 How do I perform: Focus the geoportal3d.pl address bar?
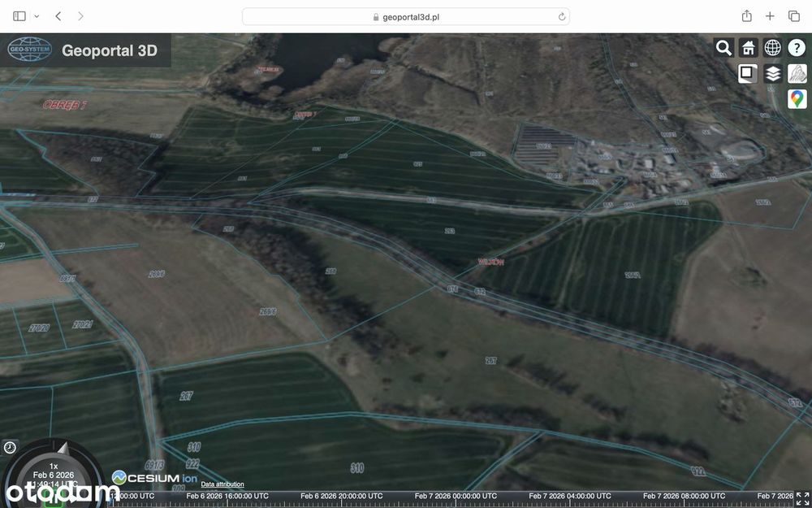pos(405,16)
